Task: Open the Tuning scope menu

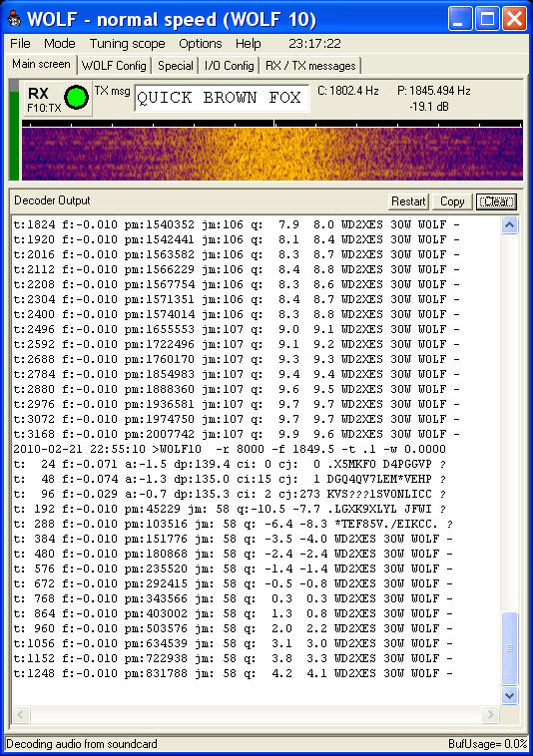Action: coord(128,44)
